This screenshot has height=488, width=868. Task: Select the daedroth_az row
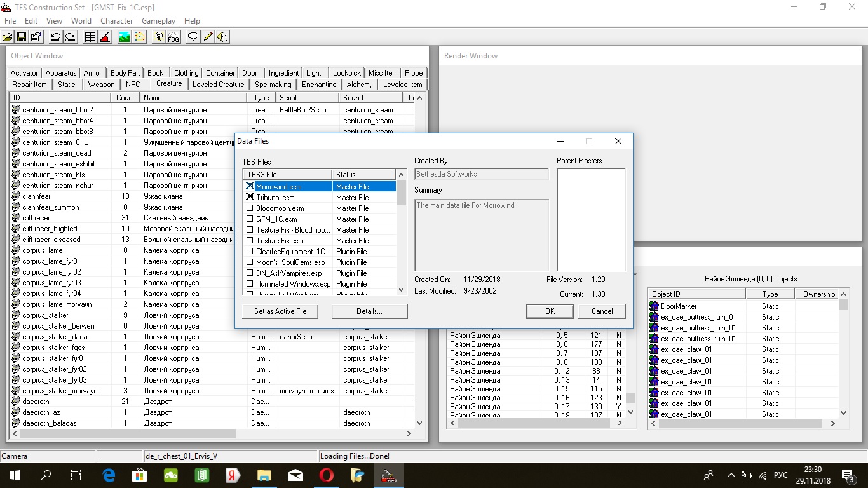[x=212, y=412]
